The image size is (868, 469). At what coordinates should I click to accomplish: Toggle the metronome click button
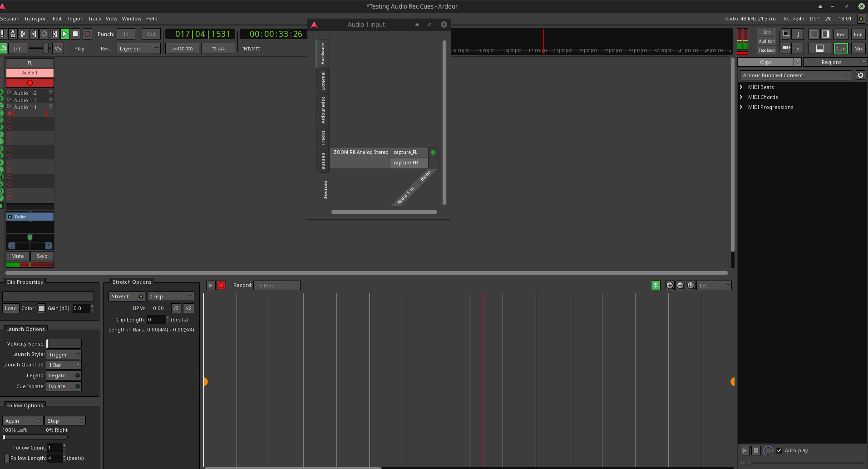coord(13,34)
